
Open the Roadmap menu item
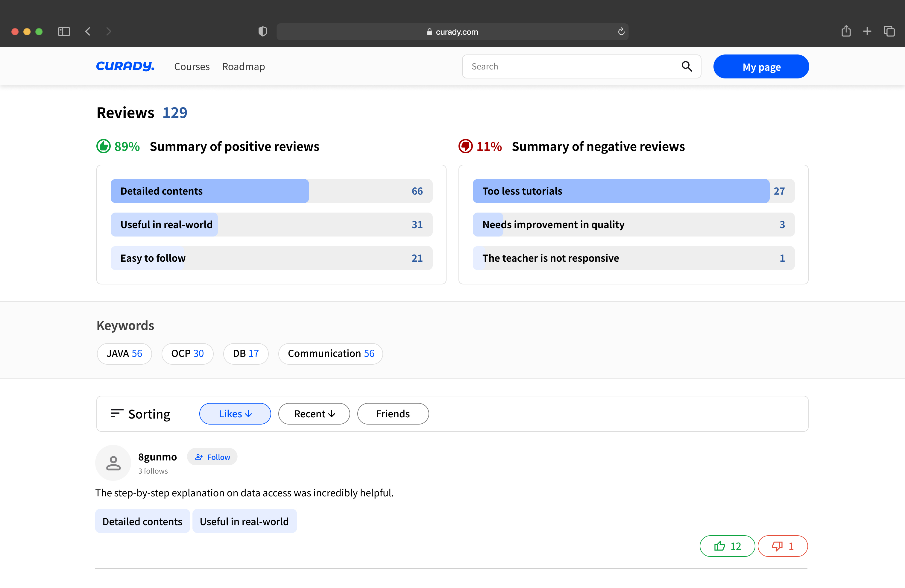(x=243, y=66)
